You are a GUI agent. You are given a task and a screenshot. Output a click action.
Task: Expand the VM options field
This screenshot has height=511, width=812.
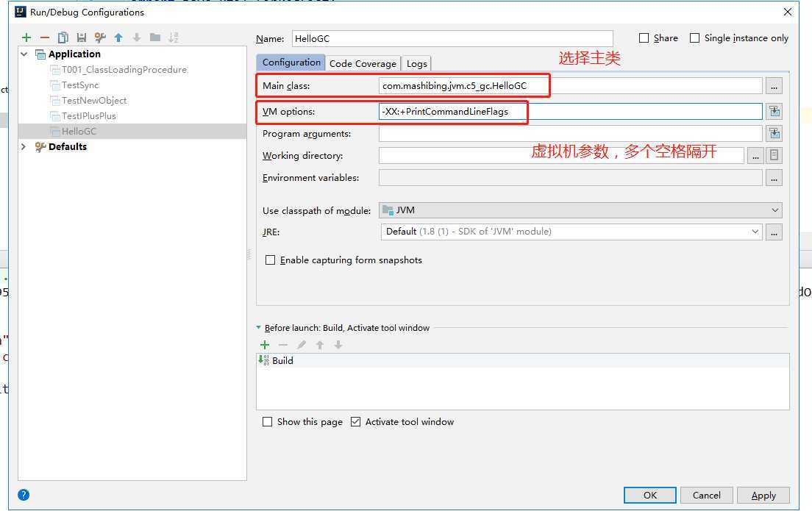(774, 111)
